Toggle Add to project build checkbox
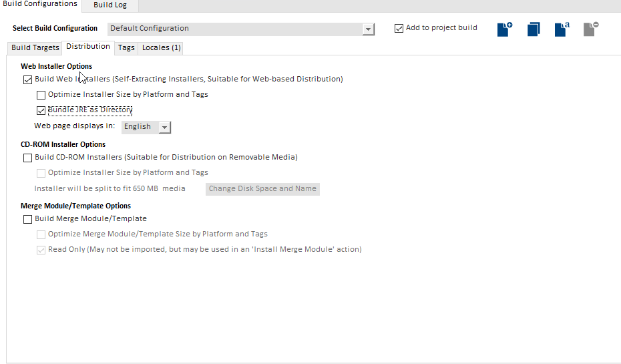 (x=399, y=29)
